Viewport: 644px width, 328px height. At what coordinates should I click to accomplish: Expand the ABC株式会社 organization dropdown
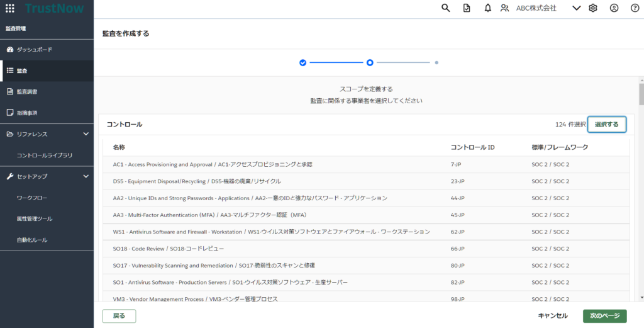[576, 8]
